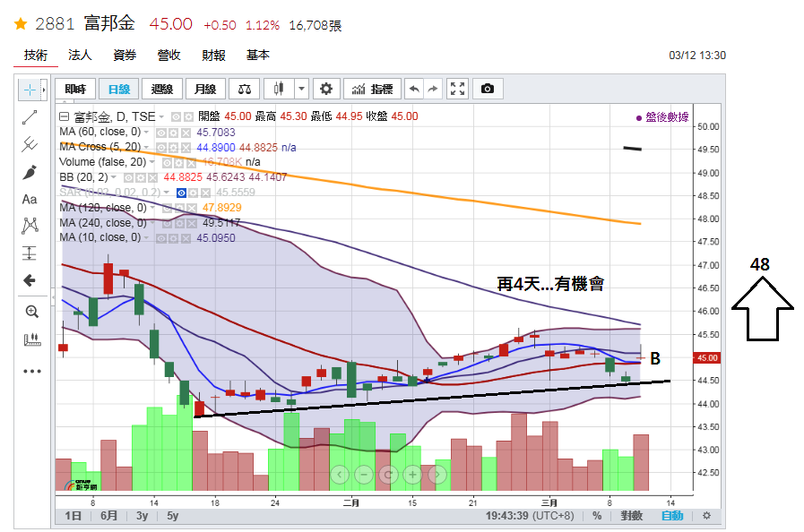Select the Aa text annotation tool

point(30,199)
